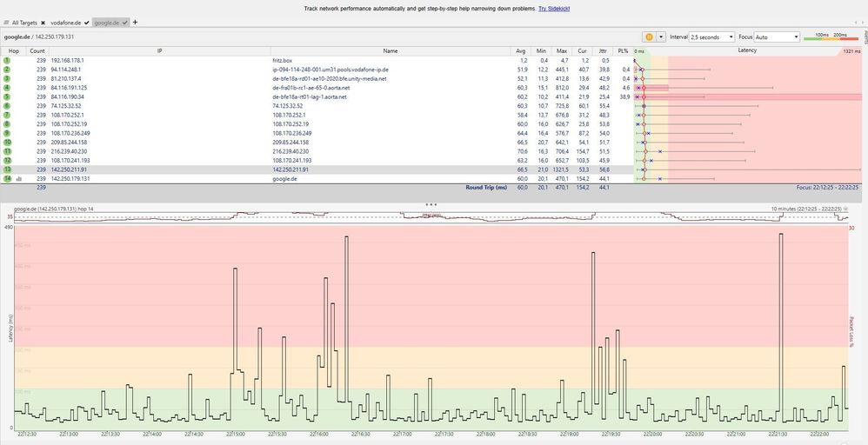This screenshot has width=868, height=445.
Task: Click the Round Trip (ms) summary label
Action: (x=486, y=188)
